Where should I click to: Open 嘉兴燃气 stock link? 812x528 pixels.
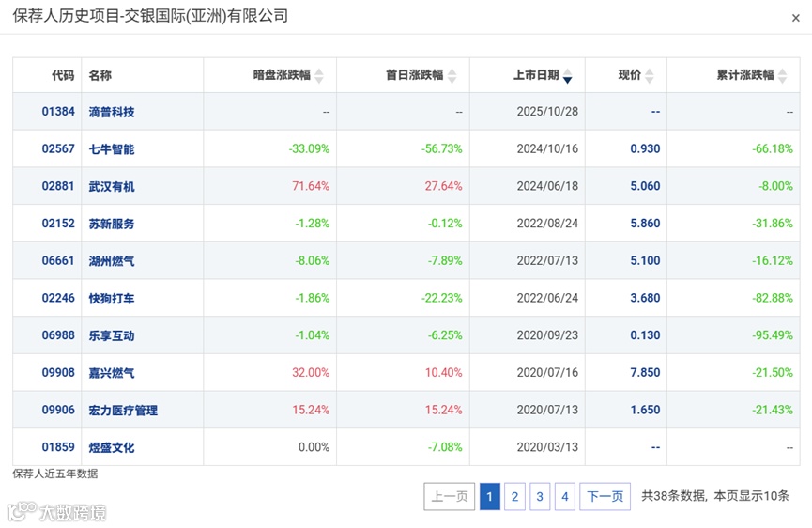click(112, 373)
